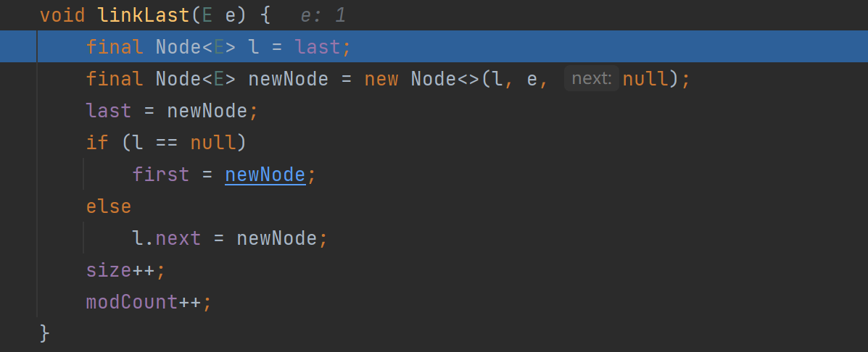Click the closing brace of linkLast

coord(45,334)
